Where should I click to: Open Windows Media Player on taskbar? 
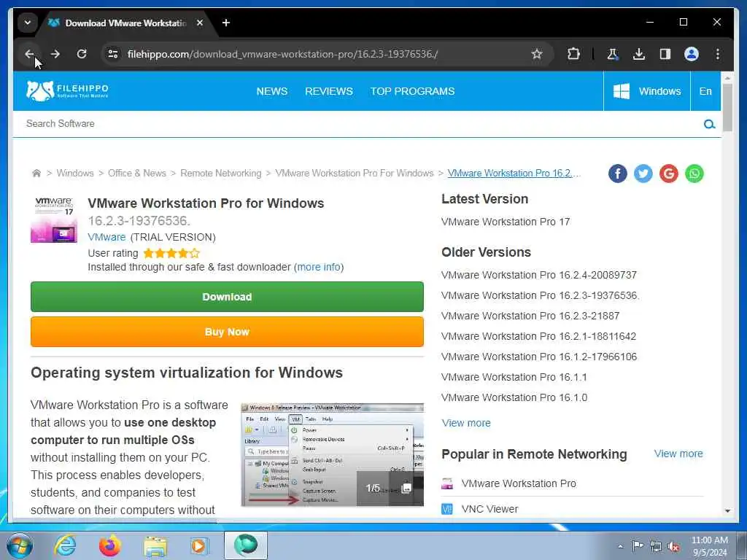(198, 546)
